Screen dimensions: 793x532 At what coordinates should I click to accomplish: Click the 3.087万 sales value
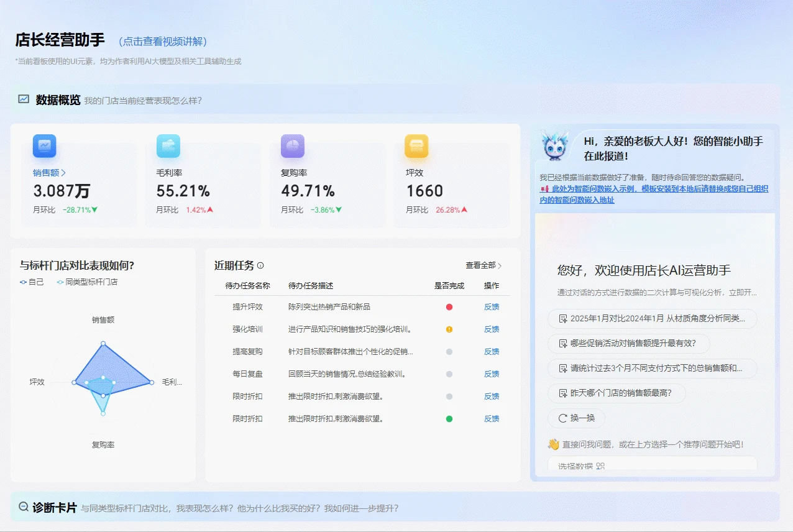(x=62, y=191)
